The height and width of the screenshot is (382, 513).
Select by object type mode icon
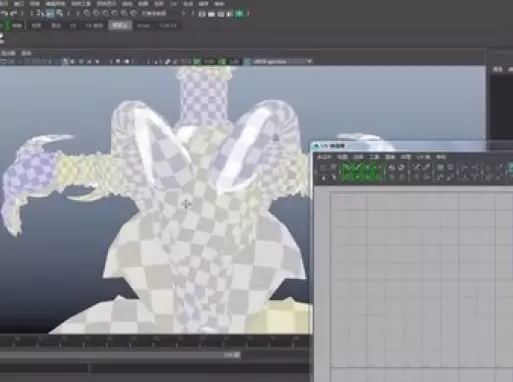click(50, 13)
